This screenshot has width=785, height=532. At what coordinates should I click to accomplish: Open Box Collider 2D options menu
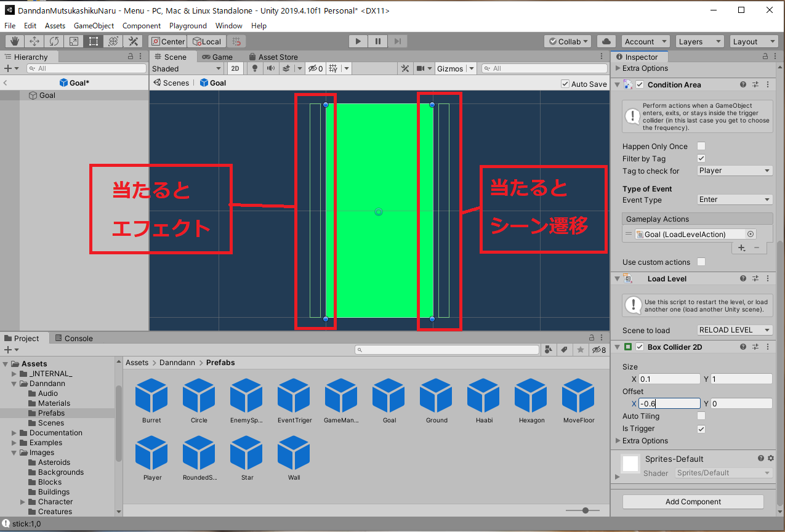pyautogui.click(x=768, y=347)
